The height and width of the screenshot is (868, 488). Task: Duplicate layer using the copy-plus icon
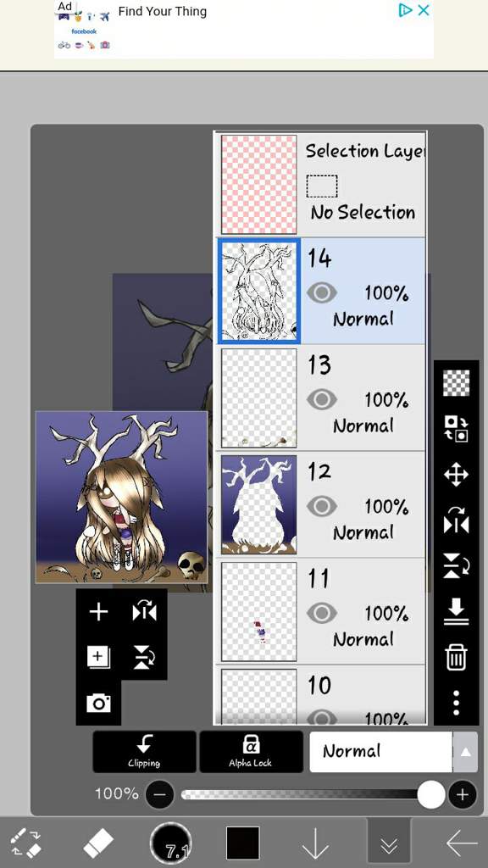(x=98, y=657)
